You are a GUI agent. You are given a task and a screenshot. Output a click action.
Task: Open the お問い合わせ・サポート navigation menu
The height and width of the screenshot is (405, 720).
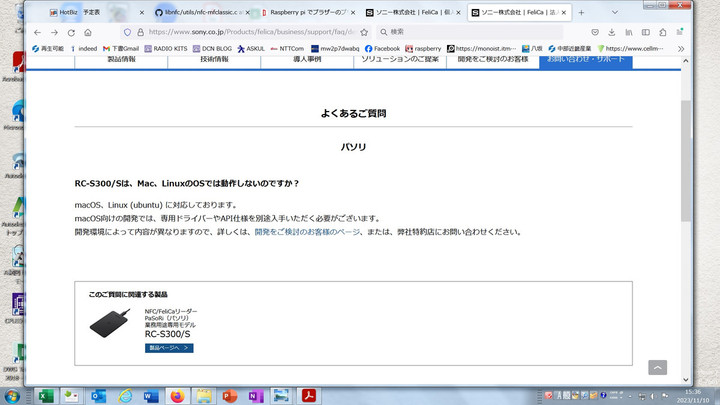click(586, 60)
